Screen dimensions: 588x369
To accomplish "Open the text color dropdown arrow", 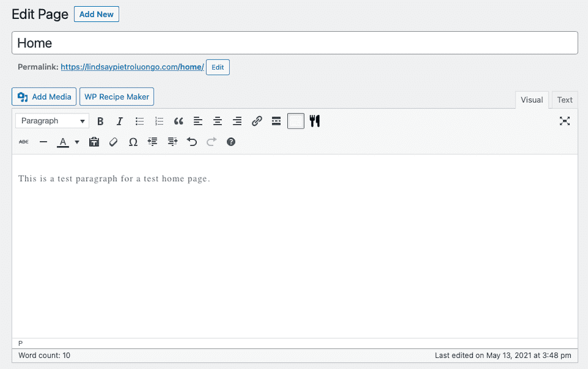I will coord(77,141).
